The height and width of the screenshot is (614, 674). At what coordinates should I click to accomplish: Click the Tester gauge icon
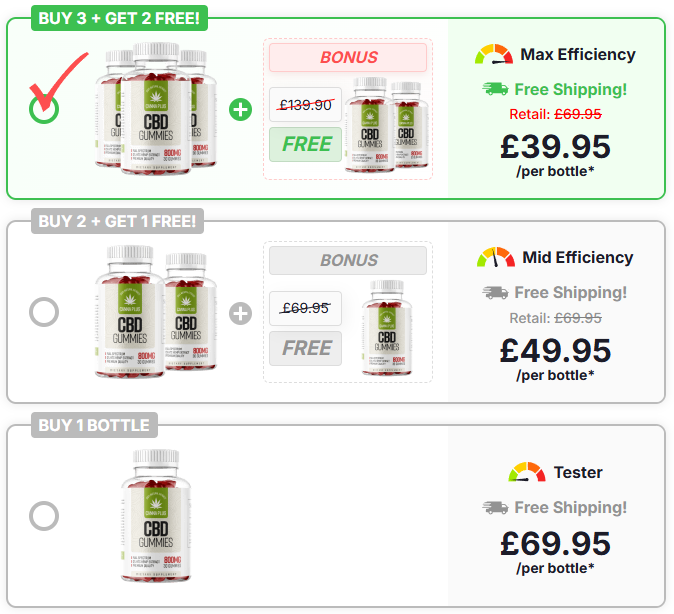coord(527,472)
